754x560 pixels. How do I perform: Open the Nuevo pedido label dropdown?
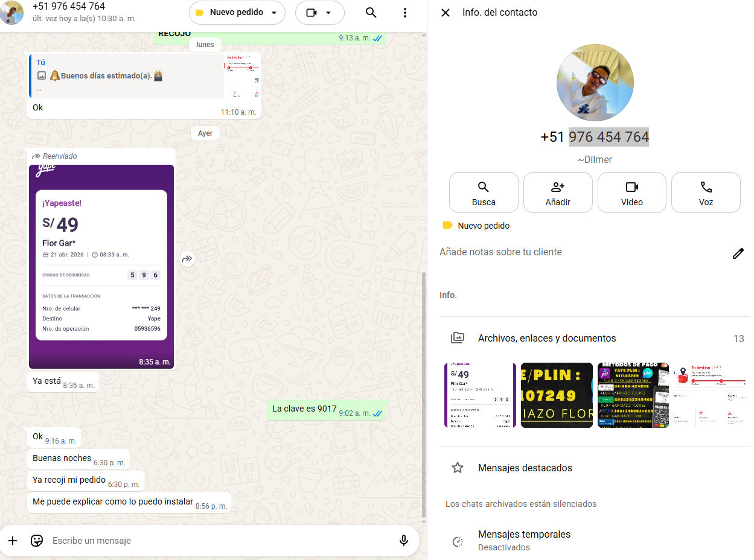click(x=237, y=13)
